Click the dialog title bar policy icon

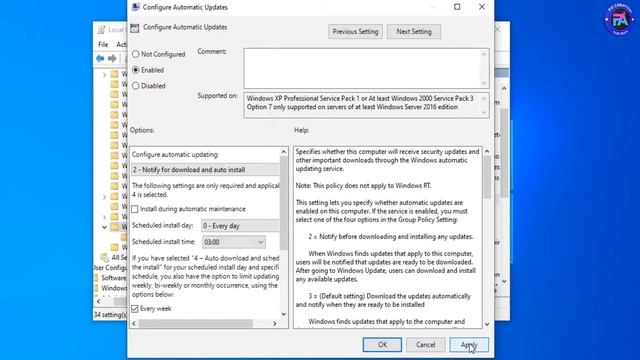point(136,7)
